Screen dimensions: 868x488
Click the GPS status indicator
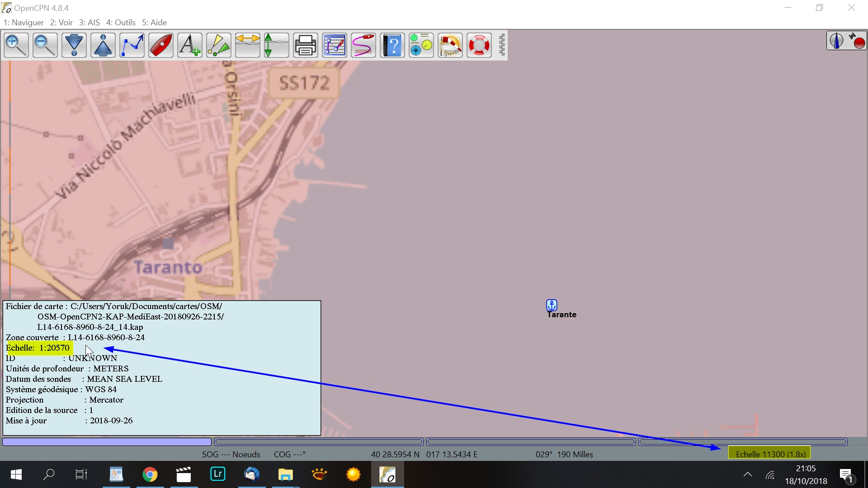coord(857,41)
